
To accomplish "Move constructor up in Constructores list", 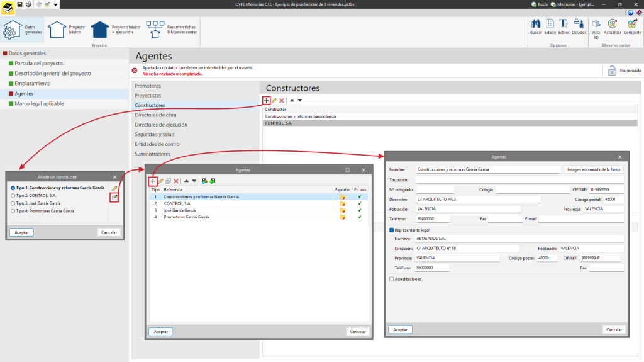I will pos(292,100).
